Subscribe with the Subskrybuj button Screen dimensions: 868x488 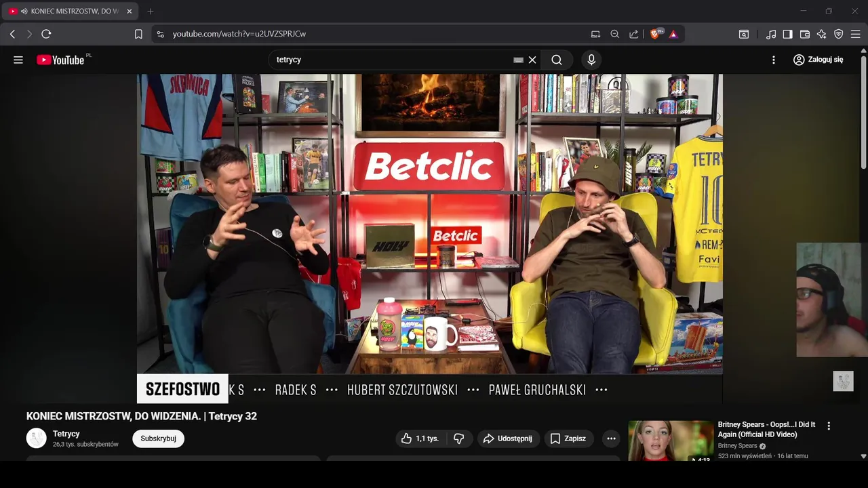(158, 439)
